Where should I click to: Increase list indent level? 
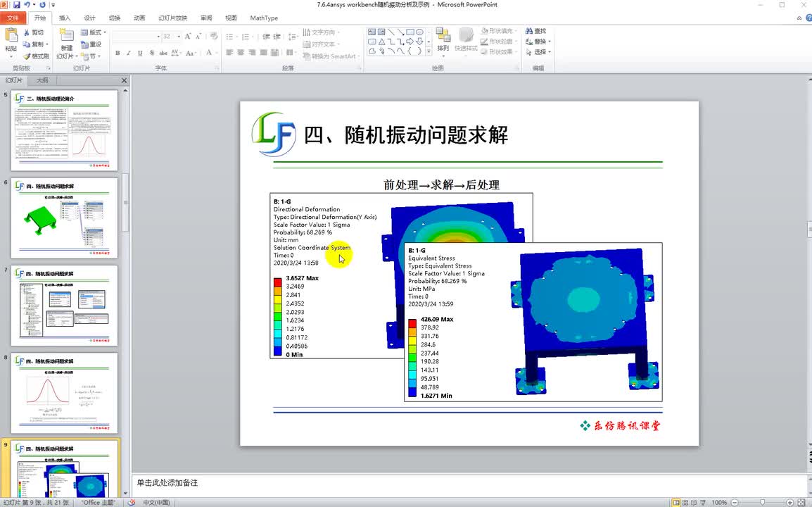pyautogui.click(x=277, y=37)
